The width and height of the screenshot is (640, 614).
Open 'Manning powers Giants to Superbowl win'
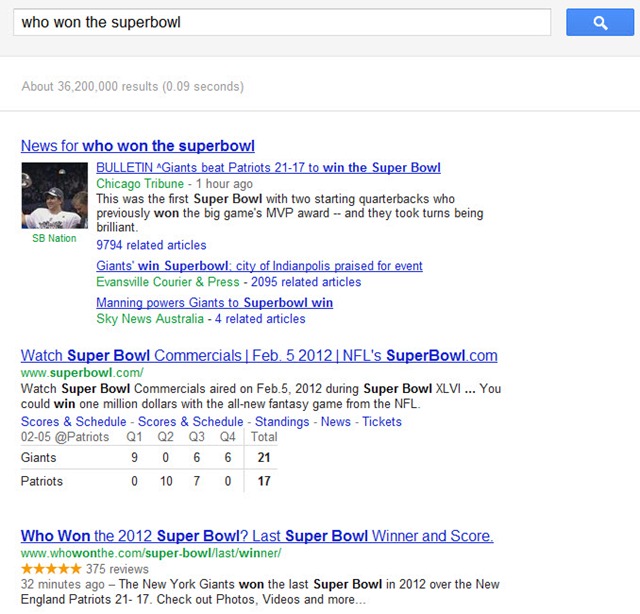(214, 302)
